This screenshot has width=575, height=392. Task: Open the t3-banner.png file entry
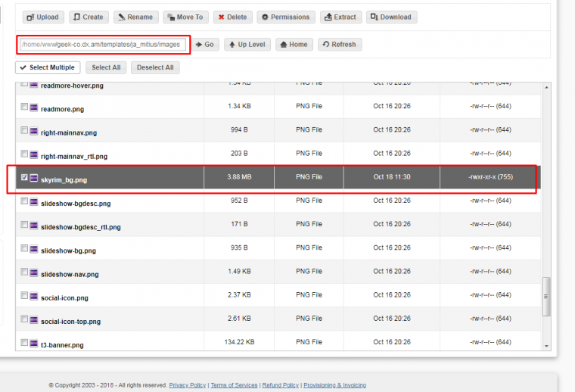(x=62, y=344)
